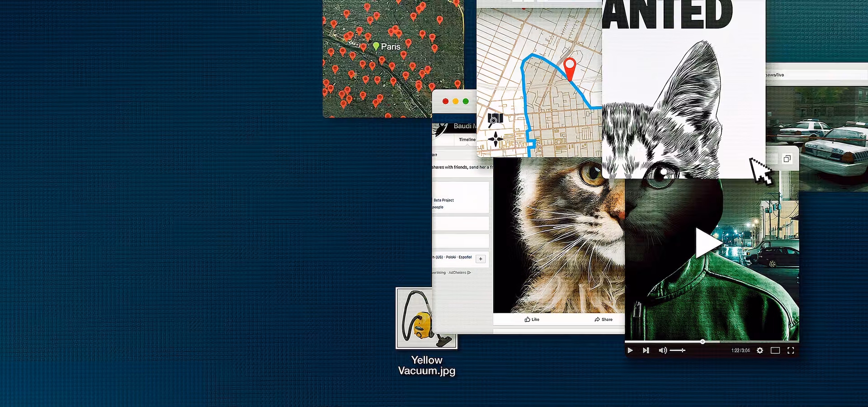The height and width of the screenshot is (407, 868).
Task: Enter fullscreen video mode
Action: point(791,350)
